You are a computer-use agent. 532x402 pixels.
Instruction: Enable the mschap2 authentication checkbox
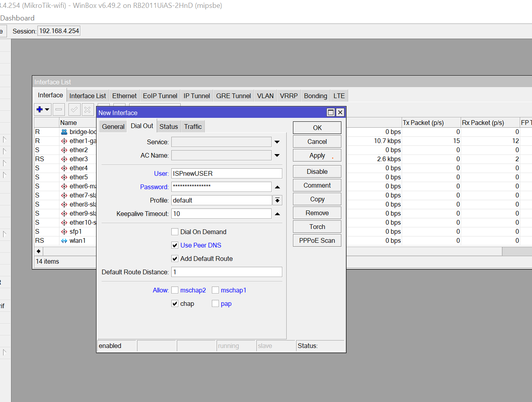pyautogui.click(x=175, y=290)
